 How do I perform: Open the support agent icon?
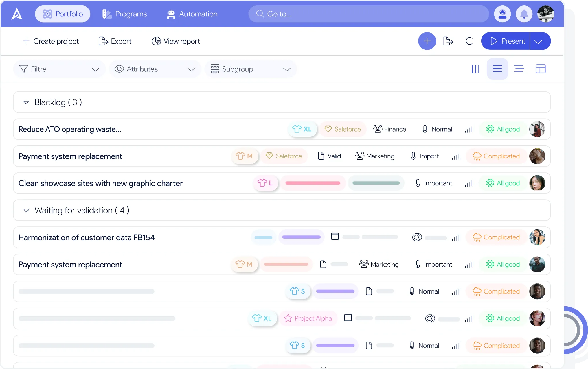502,14
